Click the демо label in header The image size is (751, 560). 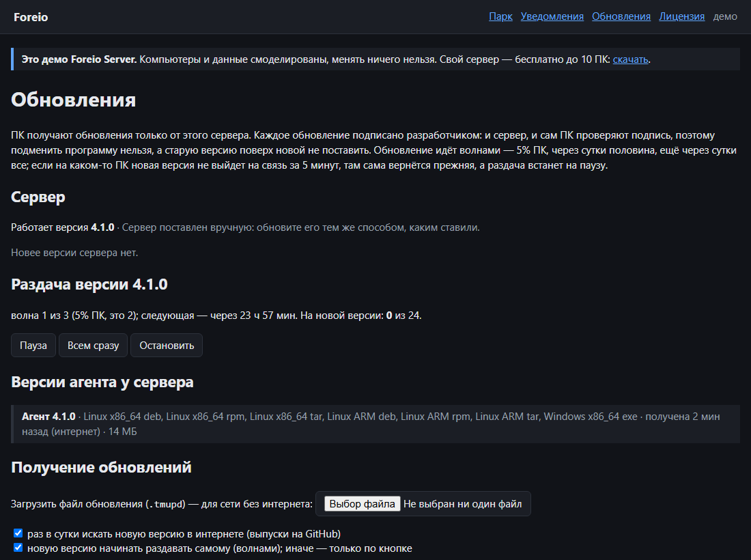point(724,16)
